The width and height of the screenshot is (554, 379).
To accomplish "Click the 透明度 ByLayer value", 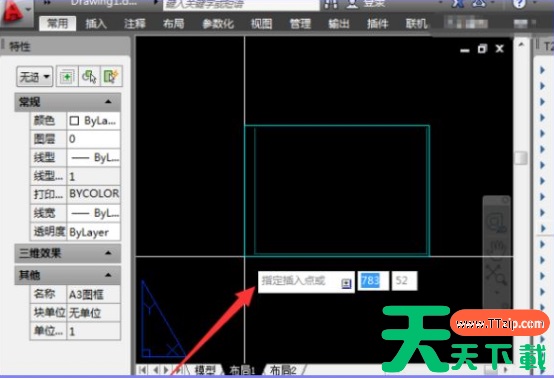I will point(94,232).
